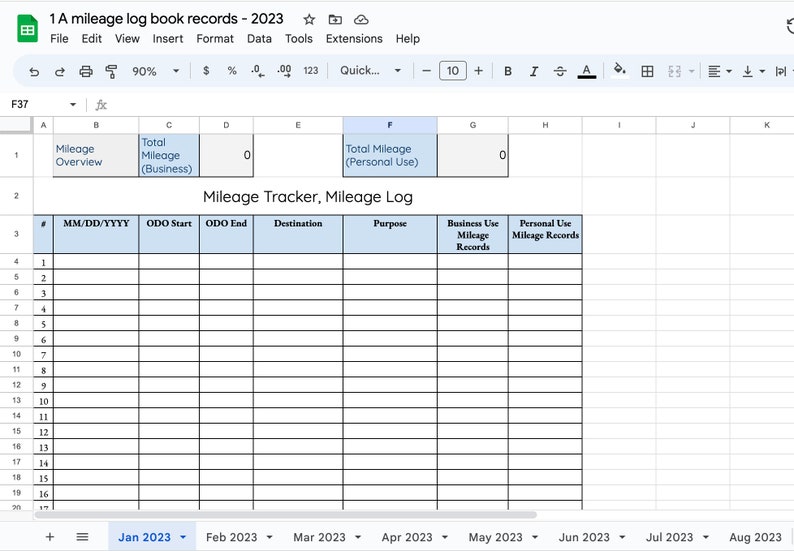
Task: Click the horizontal scrollbar
Action: tap(286, 515)
